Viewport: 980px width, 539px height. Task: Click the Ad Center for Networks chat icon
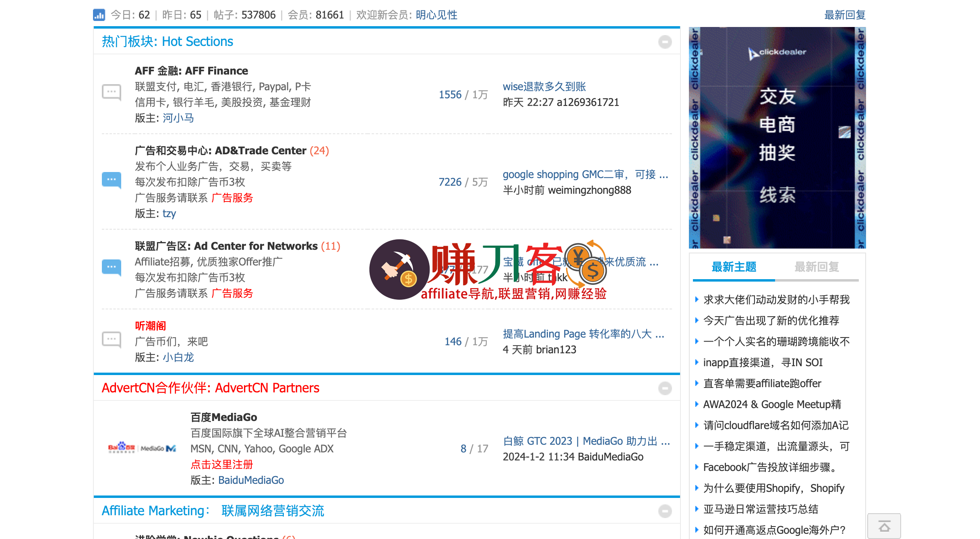pos(112,267)
